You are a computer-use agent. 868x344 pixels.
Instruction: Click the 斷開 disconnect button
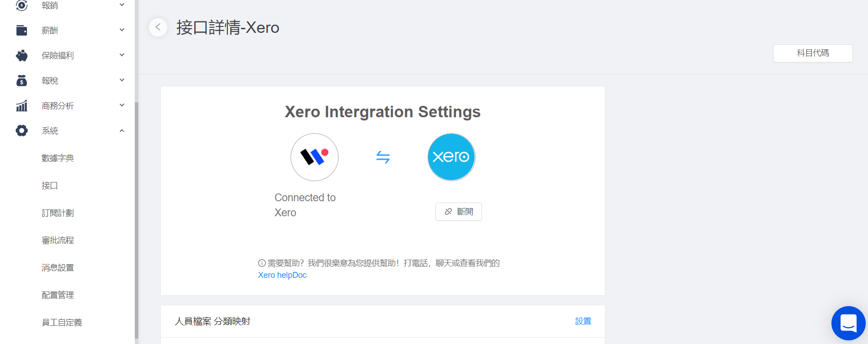click(459, 212)
